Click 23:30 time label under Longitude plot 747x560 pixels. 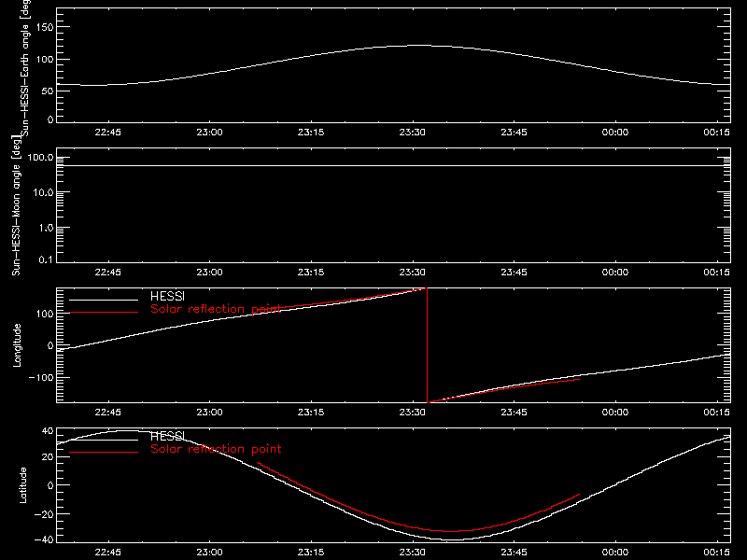pos(413,412)
